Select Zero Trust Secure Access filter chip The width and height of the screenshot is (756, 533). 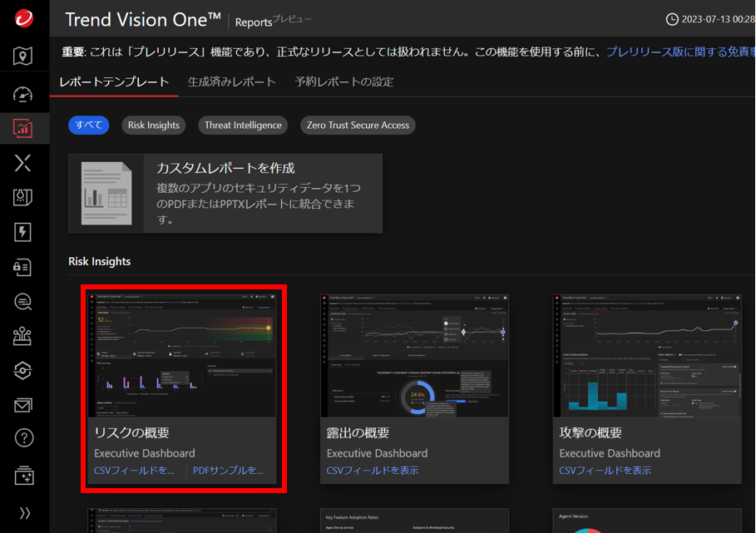click(358, 126)
